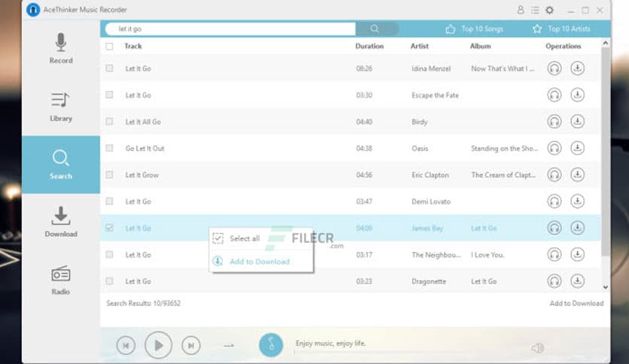Select the 'Eric Clapton' artist cell
The width and height of the screenshot is (629, 364).
tap(430, 174)
